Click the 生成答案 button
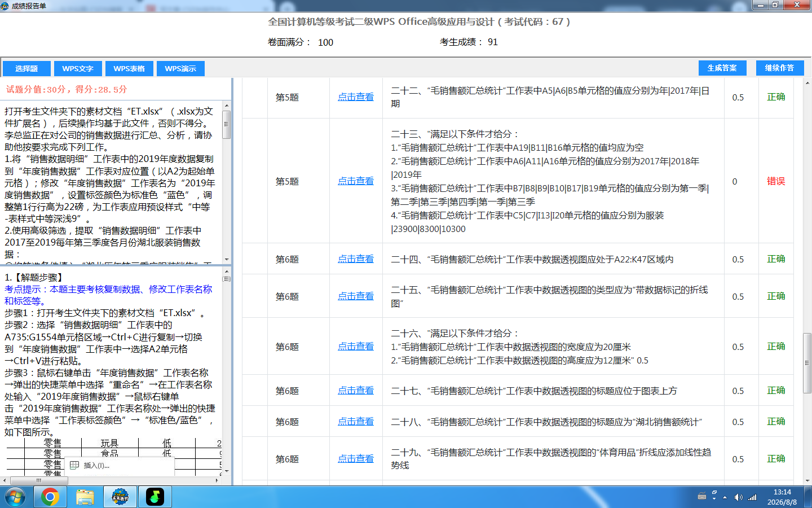The width and height of the screenshot is (812, 508). point(722,68)
